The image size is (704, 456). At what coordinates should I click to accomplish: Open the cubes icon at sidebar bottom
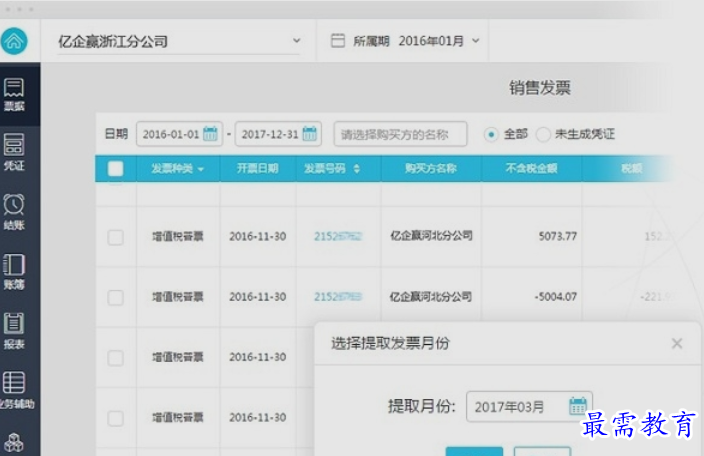(13, 443)
